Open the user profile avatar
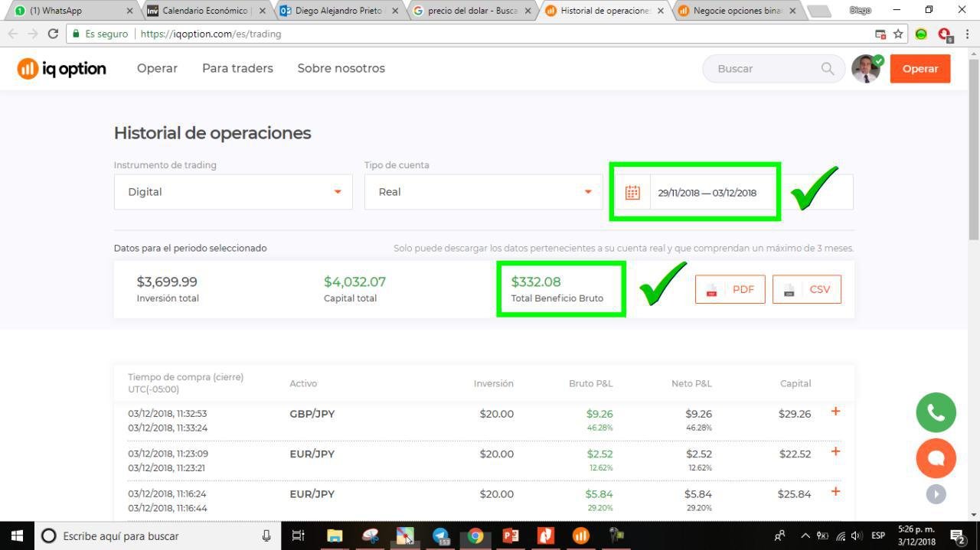Image resolution: width=980 pixels, height=550 pixels. coord(866,69)
